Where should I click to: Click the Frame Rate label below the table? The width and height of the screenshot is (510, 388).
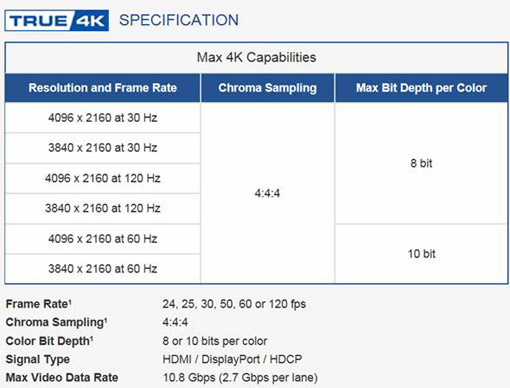pyautogui.click(x=39, y=304)
